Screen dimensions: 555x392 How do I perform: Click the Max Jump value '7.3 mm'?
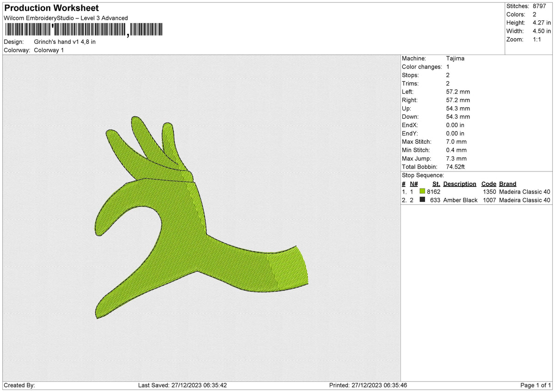click(x=456, y=158)
